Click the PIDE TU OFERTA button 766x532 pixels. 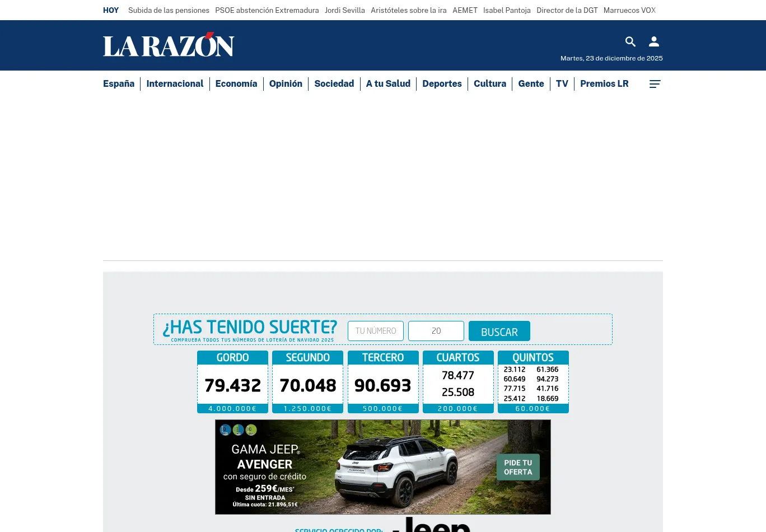518,467
